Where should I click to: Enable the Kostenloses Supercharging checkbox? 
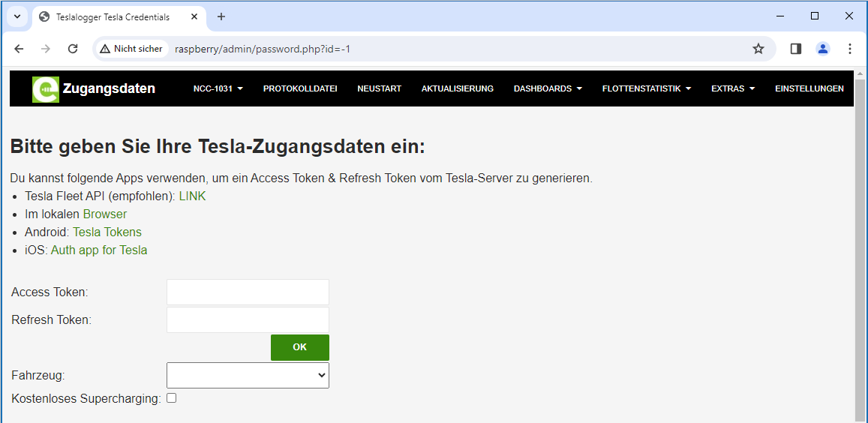[171, 398]
